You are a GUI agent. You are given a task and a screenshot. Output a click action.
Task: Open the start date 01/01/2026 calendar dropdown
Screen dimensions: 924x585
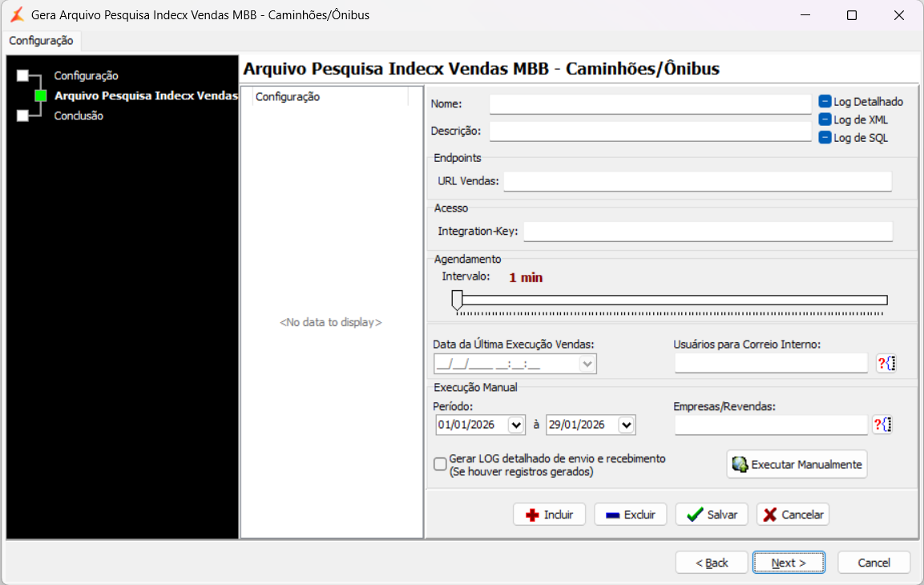point(516,425)
